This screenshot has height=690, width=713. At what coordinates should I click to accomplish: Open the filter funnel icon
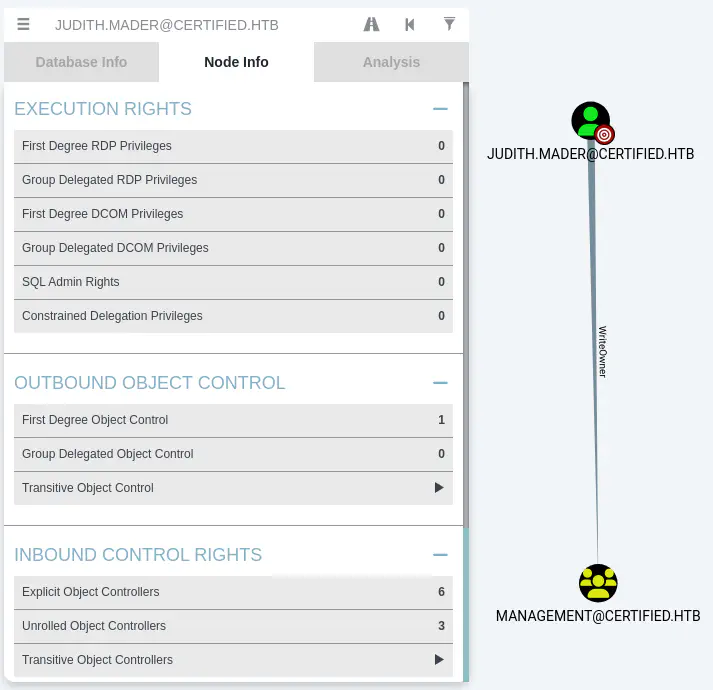click(x=449, y=24)
